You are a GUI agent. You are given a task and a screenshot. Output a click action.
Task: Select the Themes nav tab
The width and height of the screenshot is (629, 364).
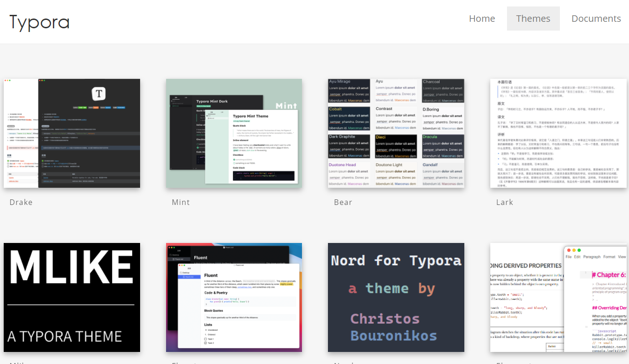[533, 19]
